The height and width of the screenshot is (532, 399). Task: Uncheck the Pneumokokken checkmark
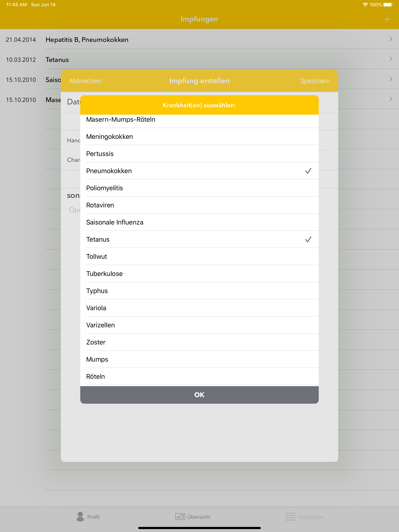click(308, 171)
